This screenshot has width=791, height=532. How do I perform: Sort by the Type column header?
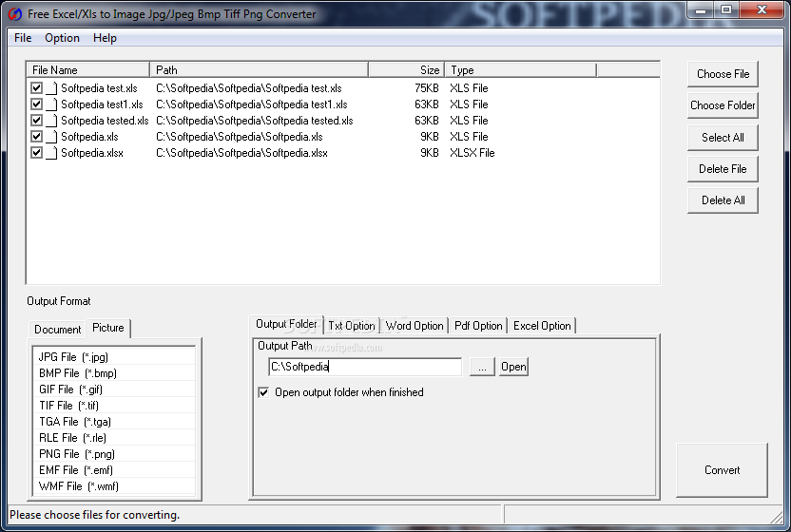(x=521, y=70)
